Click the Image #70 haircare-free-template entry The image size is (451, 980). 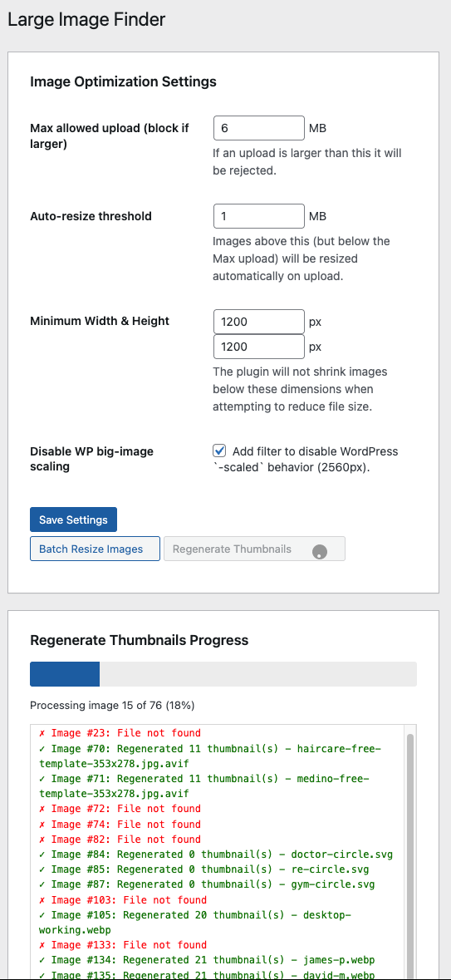coord(210,756)
